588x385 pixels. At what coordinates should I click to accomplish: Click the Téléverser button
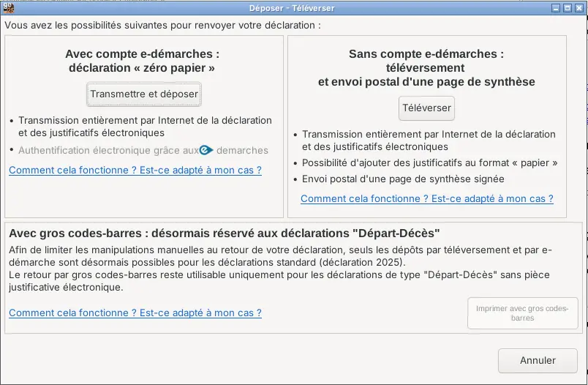coord(426,108)
